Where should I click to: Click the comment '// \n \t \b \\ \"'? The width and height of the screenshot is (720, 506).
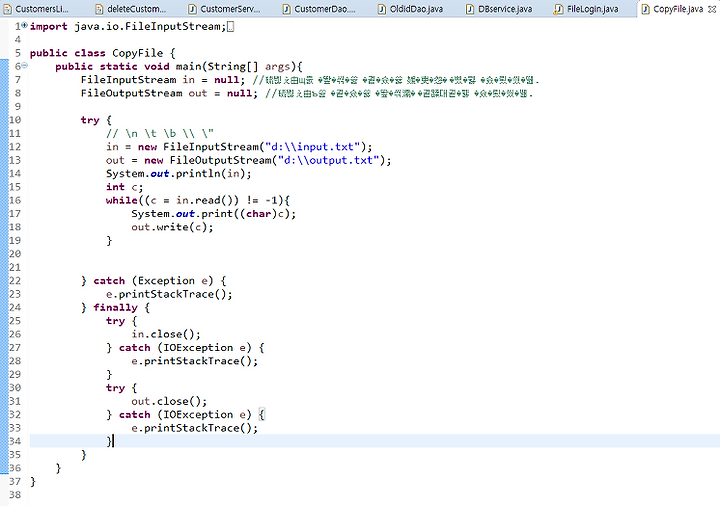[x=160, y=133]
